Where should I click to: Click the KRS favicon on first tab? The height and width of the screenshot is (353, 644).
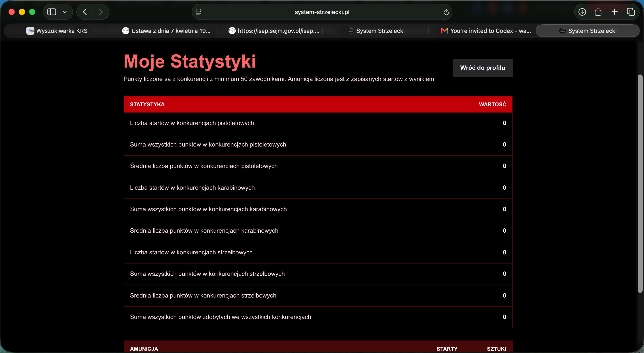pyautogui.click(x=30, y=31)
